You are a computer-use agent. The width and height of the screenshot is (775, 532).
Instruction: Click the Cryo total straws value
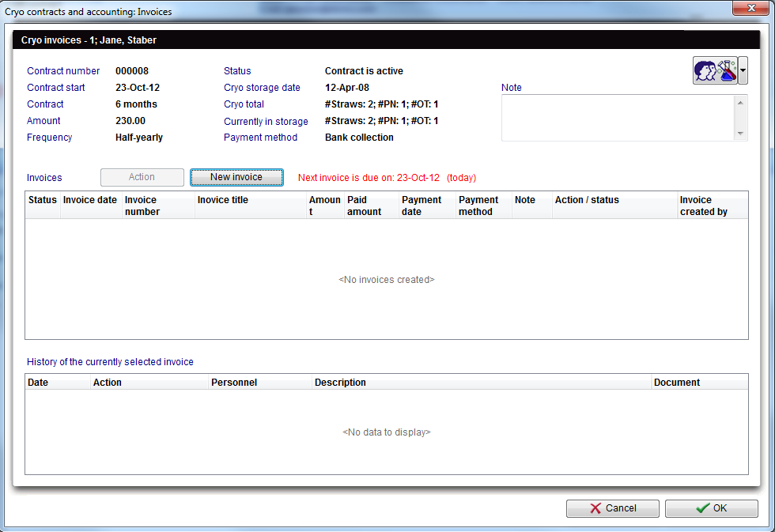381,104
